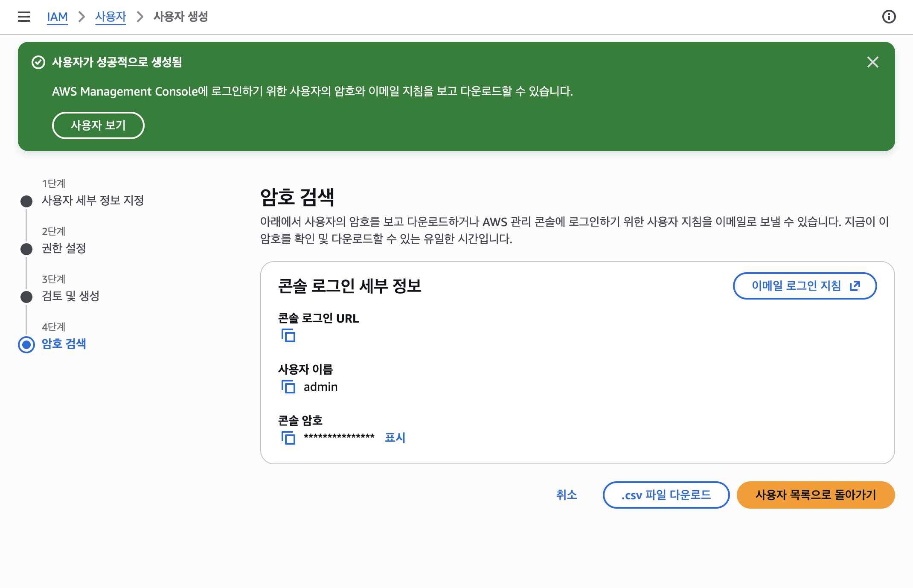This screenshot has width=913, height=588.
Task: Open the 사용자 breadcrumb link
Action: tap(110, 17)
